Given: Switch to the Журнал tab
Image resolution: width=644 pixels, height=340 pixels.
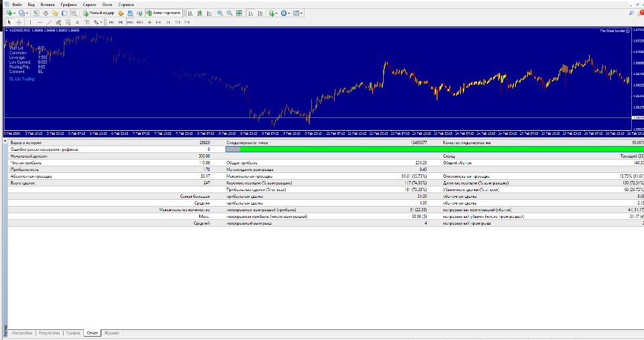Looking at the screenshot, I should [111, 333].
